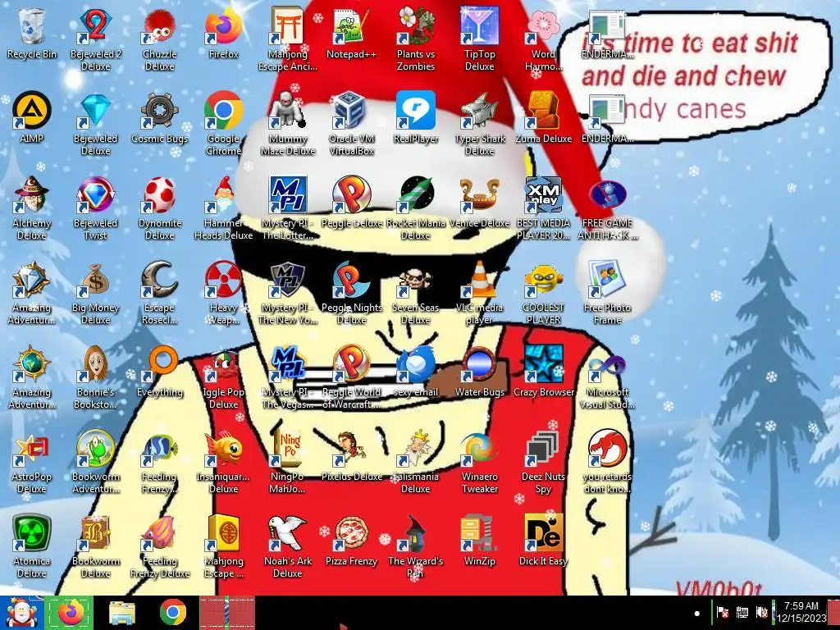Open Heavy Weapon radiation icon
Image resolution: width=840 pixels, height=630 pixels.
pos(223,294)
